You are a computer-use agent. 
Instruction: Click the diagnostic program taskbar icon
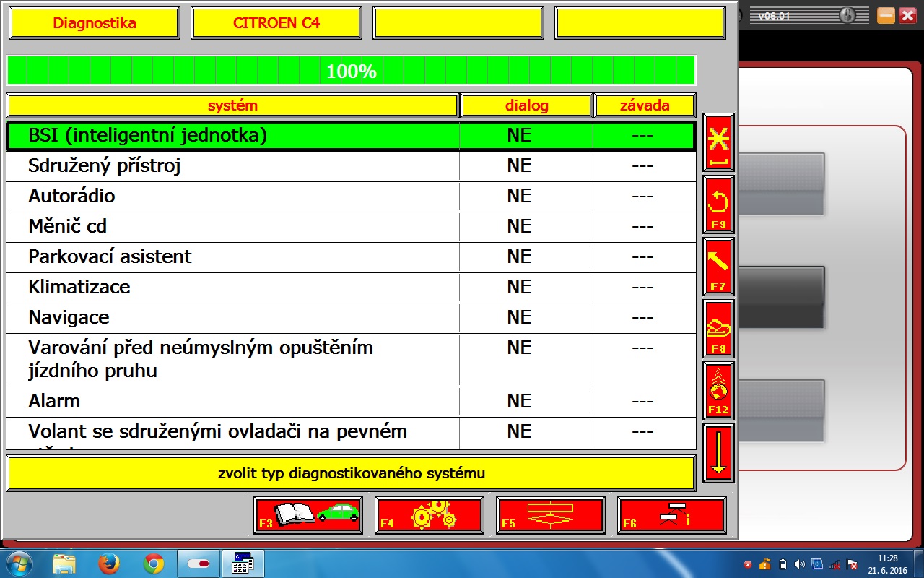pos(242,564)
